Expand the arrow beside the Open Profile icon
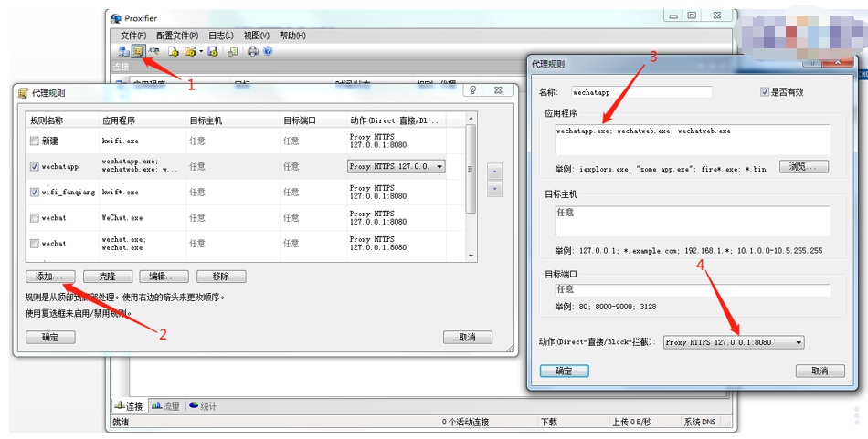Viewport: 868px width, 439px height. click(x=201, y=51)
